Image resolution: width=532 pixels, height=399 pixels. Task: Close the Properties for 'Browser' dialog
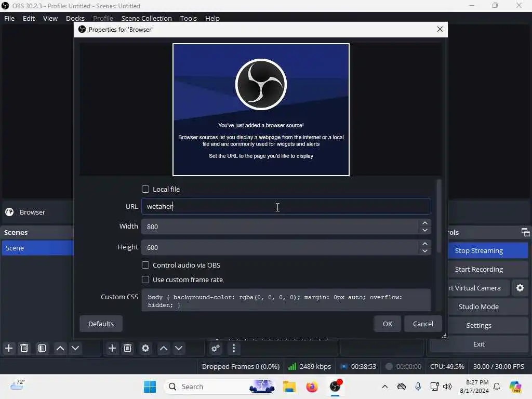click(440, 30)
